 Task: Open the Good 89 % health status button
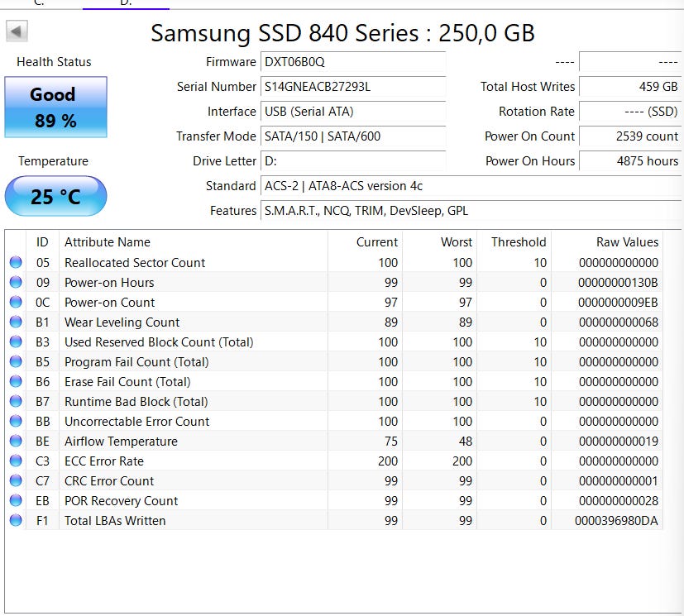click(x=55, y=107)
